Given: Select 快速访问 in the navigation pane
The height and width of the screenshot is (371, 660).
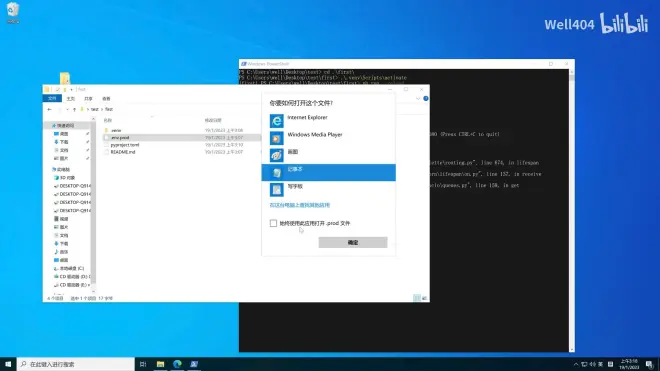Looking at the screenshot, I should [65, 125].
